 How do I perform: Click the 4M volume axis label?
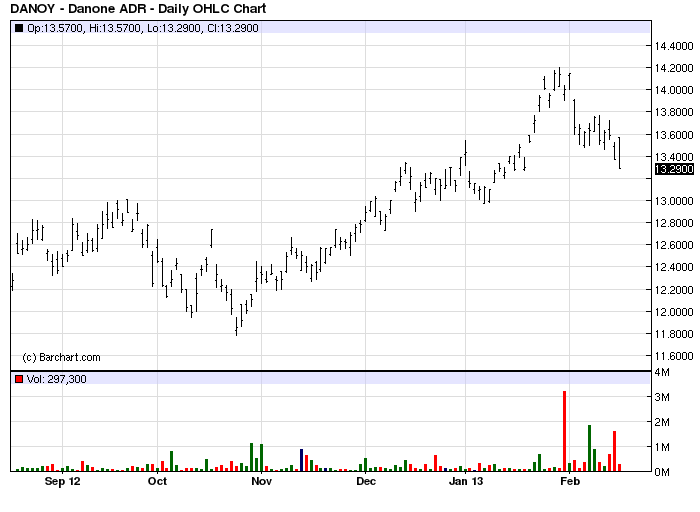[662, 372]
